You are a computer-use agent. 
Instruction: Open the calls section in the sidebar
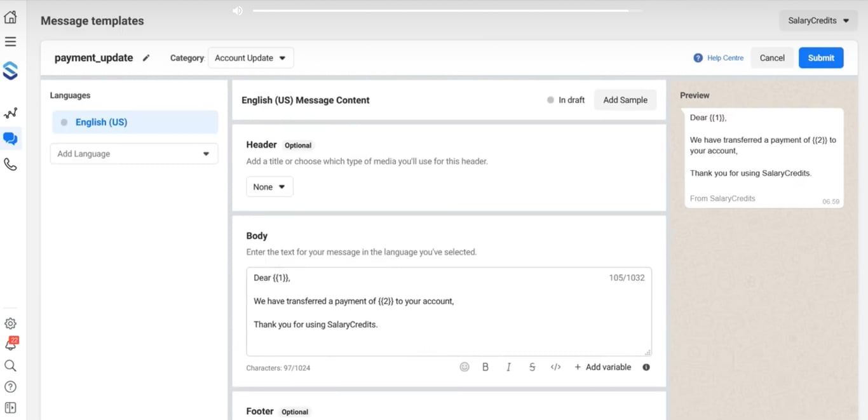(x=10, y=164)
